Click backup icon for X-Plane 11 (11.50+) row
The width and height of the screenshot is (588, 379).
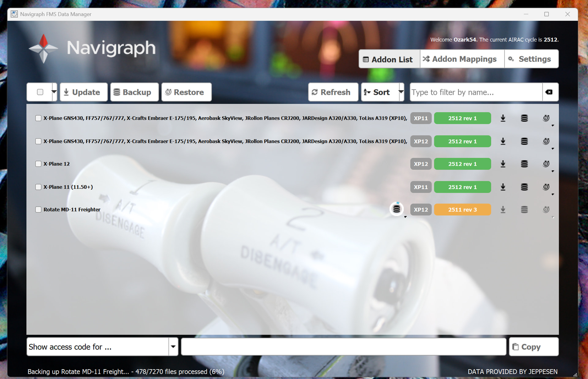tap(524, 187)
